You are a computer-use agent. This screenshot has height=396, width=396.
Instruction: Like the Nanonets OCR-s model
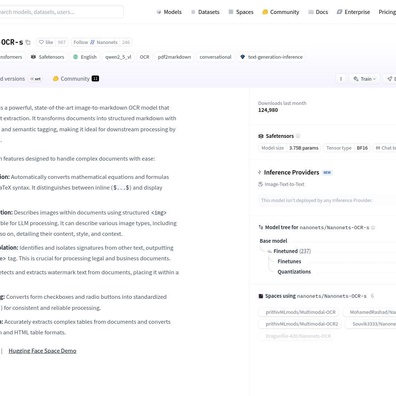pyautogui.click(x=46, y=42)
